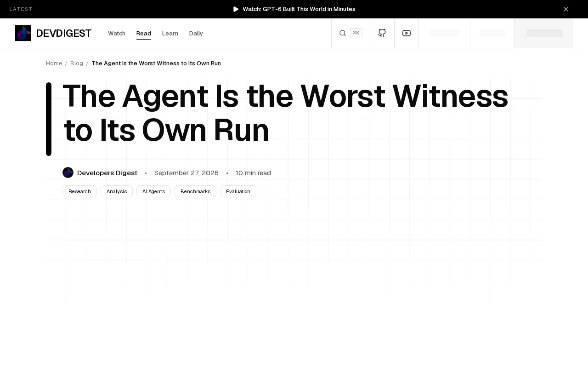This screenshot has height=368, width=588.
Task: Open the GPT-6 watch announcement link
Action: tap(299, 9)
